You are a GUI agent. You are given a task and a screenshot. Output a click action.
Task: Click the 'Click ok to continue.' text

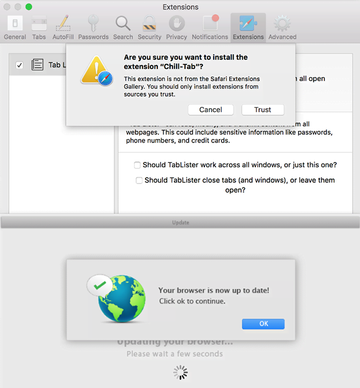click(192, 301)
